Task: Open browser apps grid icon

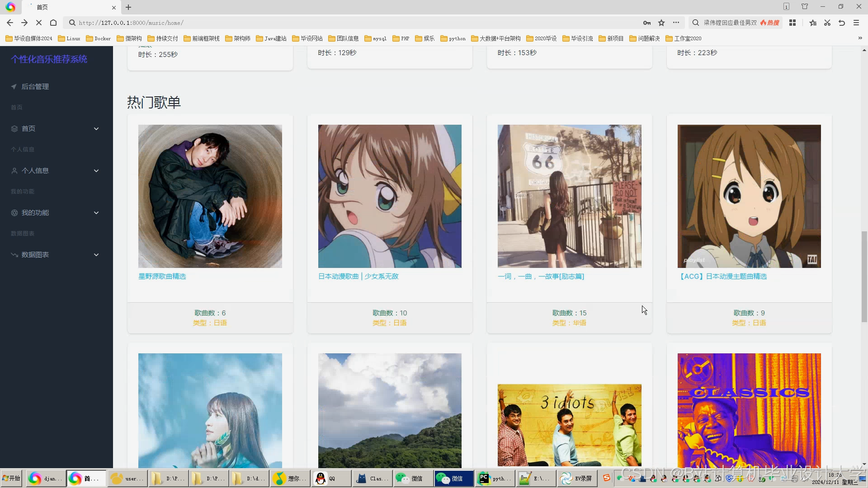Action: [793, 23]
